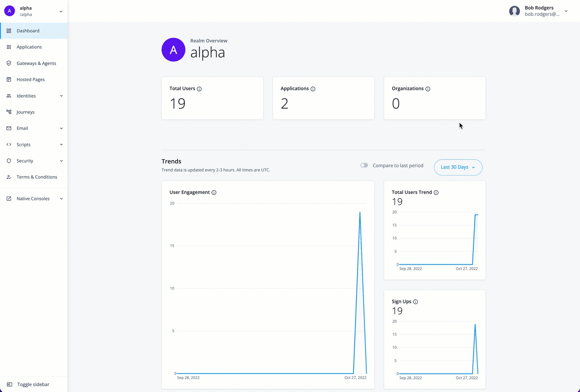Click the Email envelope icon
This screenshot has height=392, width=580.
coord(8,128)
